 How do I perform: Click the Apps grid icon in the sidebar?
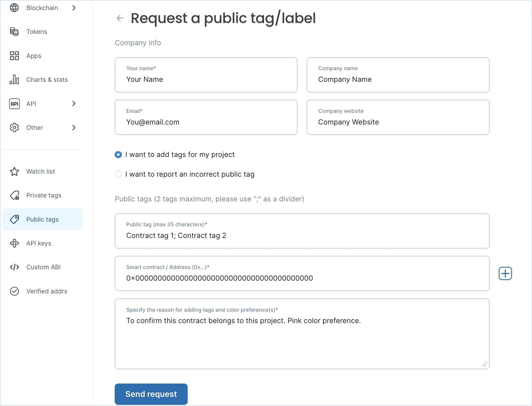coord(14,56)
